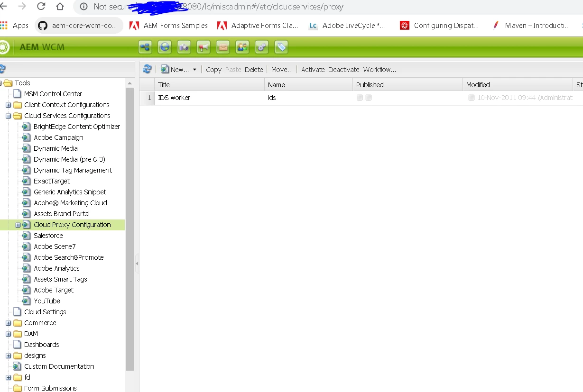Expand the fd folder

(8, 378)
